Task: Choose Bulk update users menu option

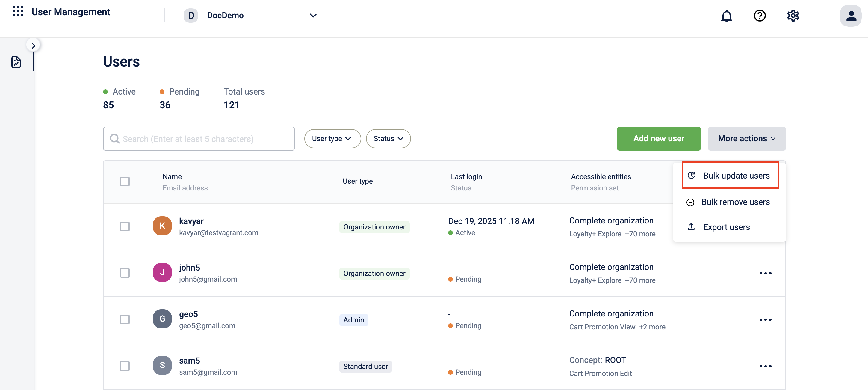Action: click(x=730, y=175)
